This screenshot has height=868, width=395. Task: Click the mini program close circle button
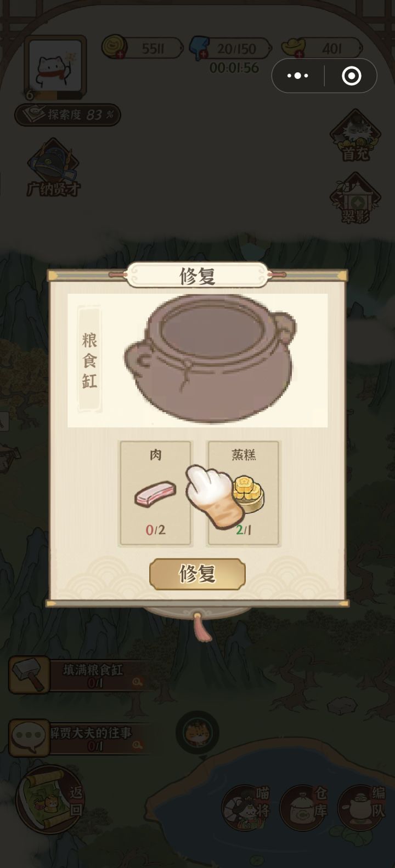point(351,76)
